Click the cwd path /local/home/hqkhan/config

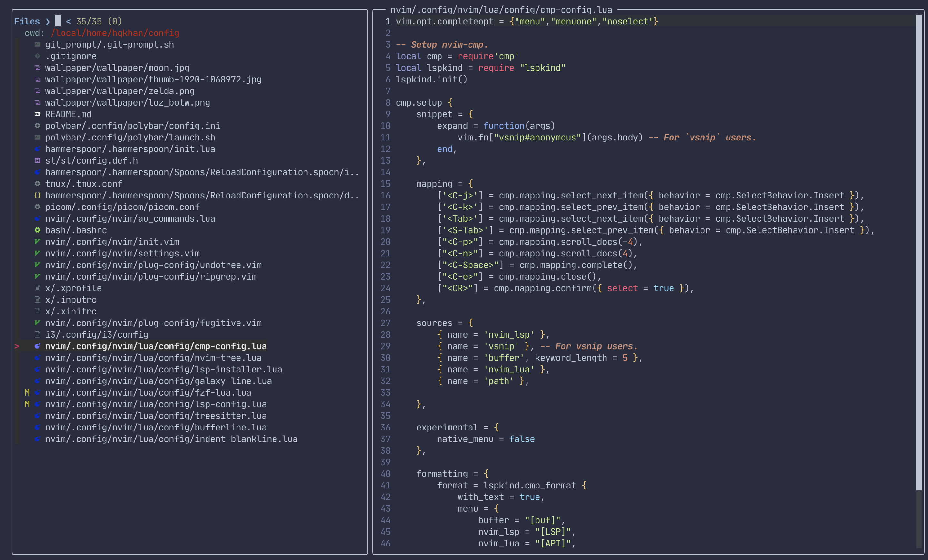pos(114,33)
